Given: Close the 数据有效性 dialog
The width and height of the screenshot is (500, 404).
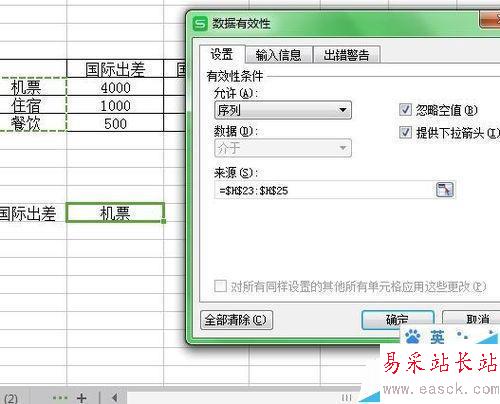Looking at the screenshot, I should (490, 19).
